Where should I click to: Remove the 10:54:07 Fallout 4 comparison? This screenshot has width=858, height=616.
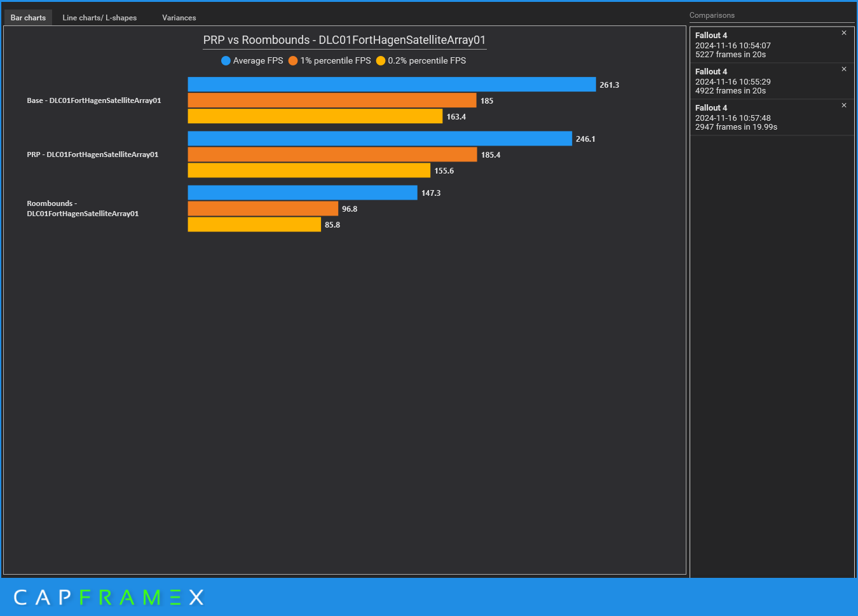[844, 33]
